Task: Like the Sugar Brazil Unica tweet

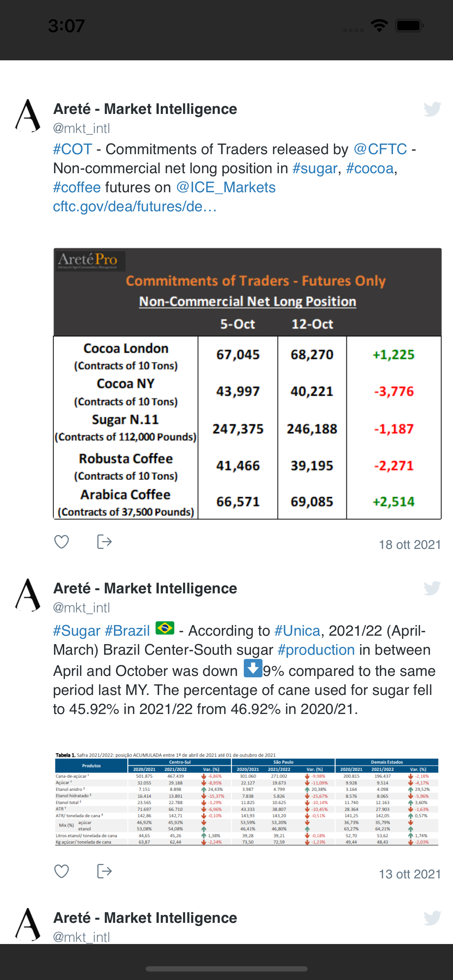Action: 62,871
